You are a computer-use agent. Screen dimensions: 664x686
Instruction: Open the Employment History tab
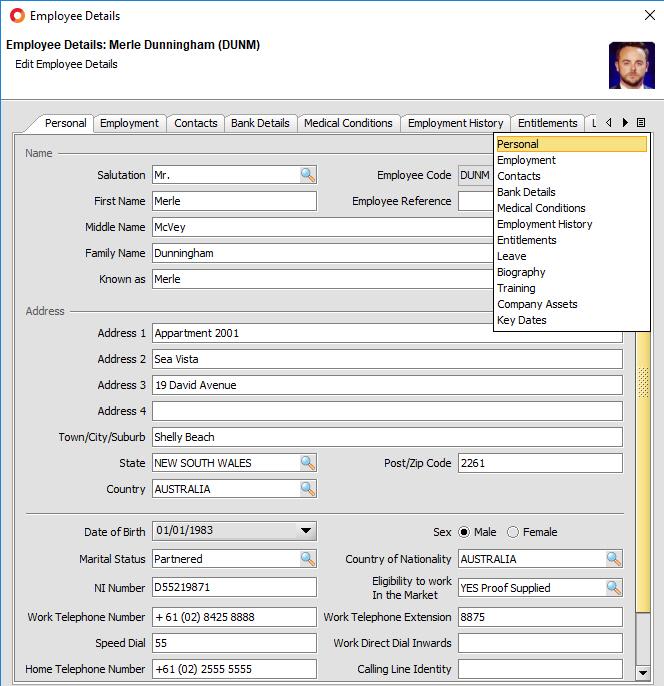point(455,123)
